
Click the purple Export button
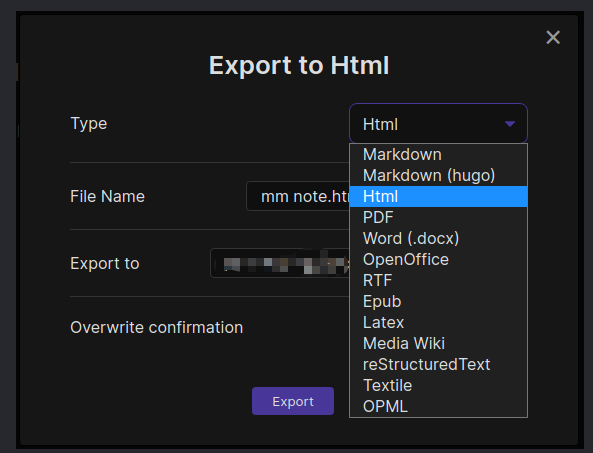293,401
